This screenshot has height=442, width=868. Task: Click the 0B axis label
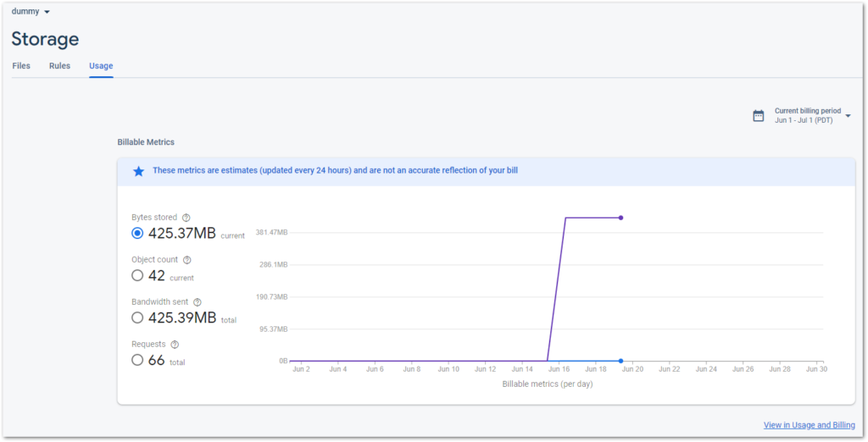click(283, 361)
